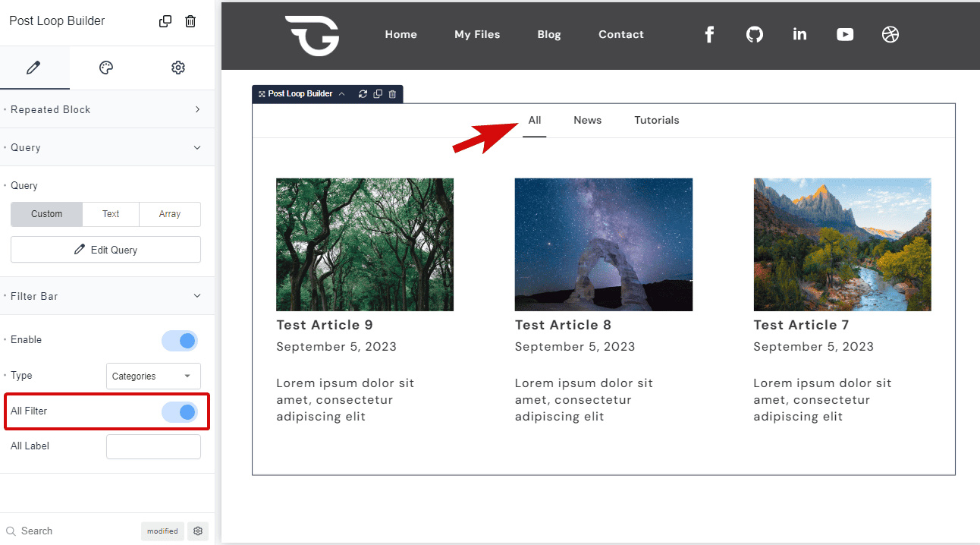Select the Tutorials filter tab

[656, 120]
